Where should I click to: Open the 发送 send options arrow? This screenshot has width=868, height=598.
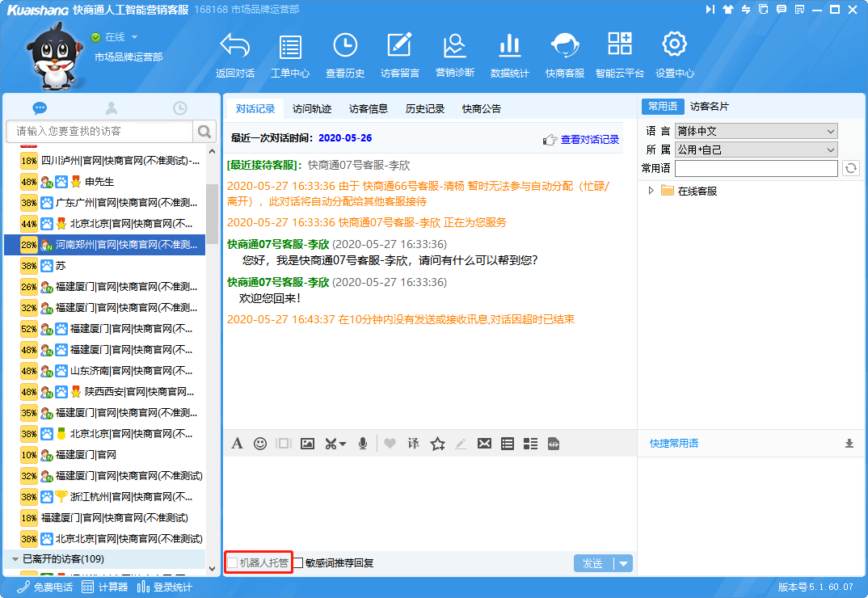pos(623,564)
